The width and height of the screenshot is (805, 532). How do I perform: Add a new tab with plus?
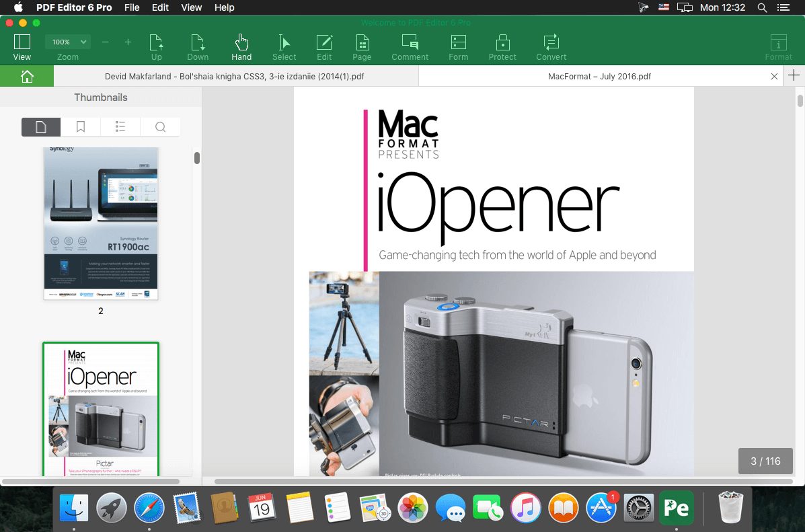794,75
